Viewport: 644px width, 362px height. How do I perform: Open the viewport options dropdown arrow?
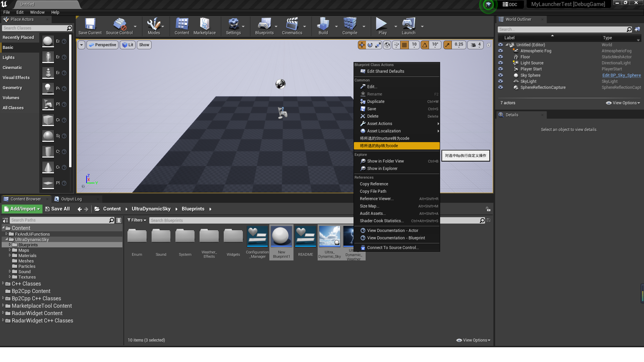pos(82,45)
